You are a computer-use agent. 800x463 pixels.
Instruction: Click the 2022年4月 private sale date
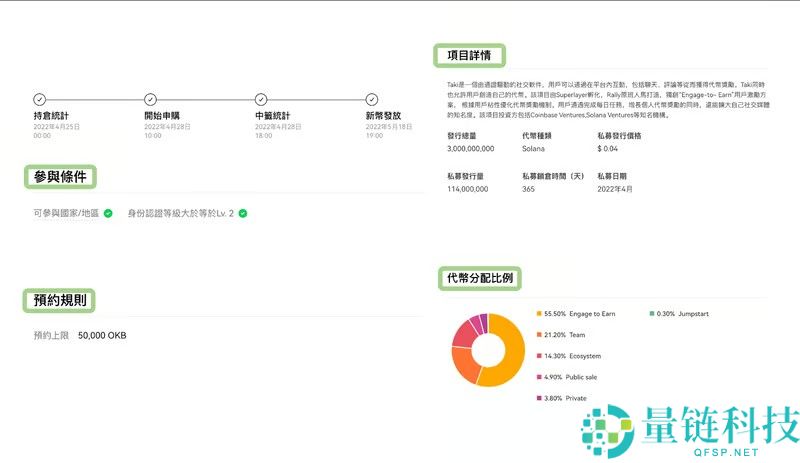pyautogui.click(x=614, y=189)
